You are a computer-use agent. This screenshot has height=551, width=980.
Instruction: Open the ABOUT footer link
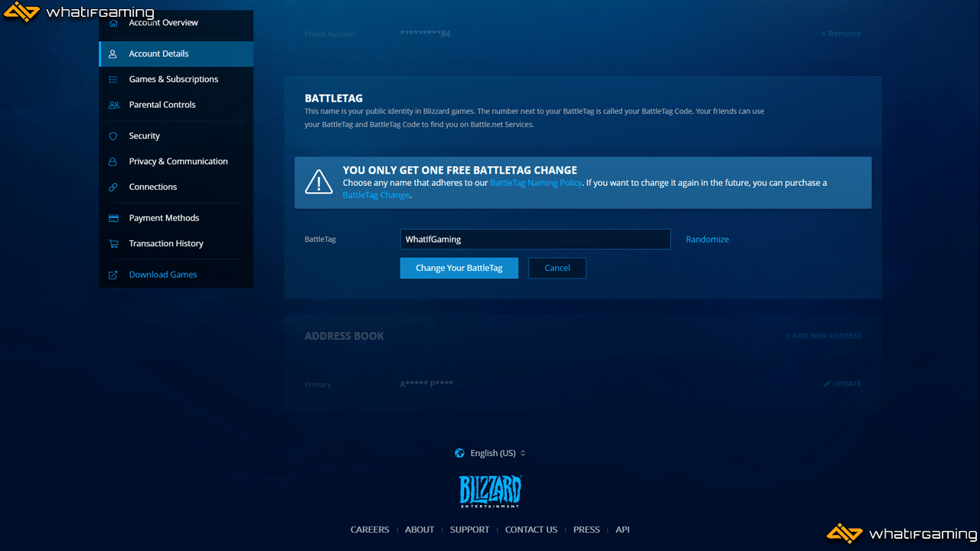(420, 530)
